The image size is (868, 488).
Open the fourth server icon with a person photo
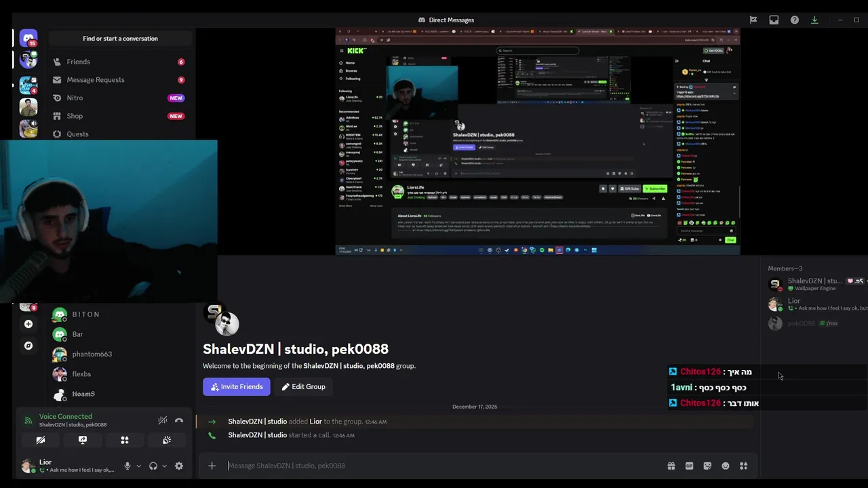pos(28,107)
